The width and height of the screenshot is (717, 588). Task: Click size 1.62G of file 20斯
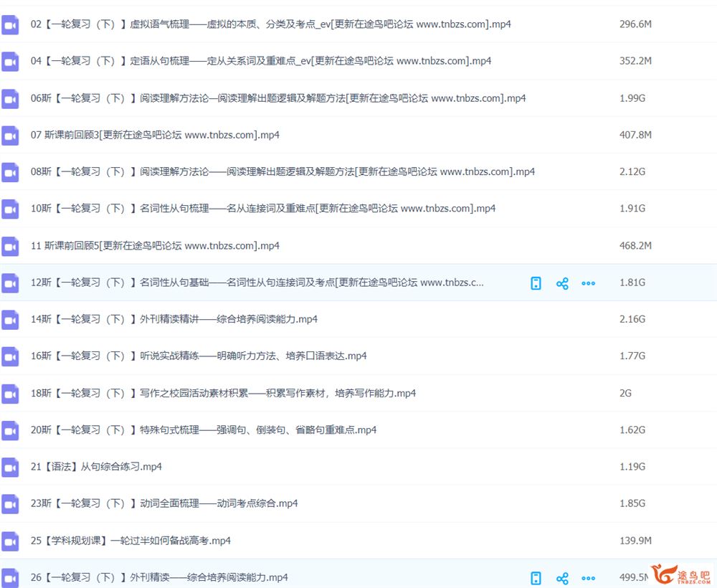632,430
